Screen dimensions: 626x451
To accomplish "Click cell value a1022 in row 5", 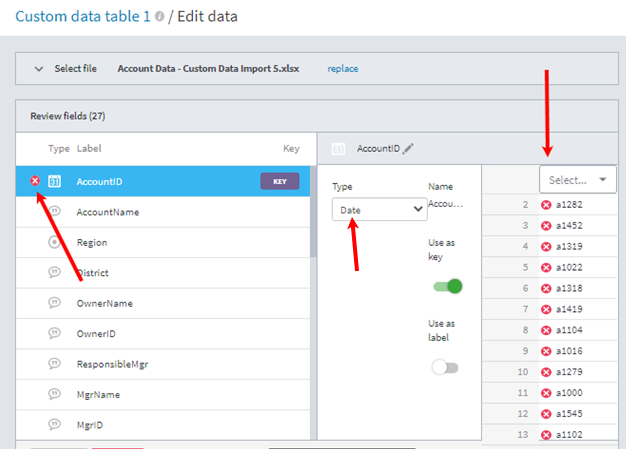I will coord(569,267).
